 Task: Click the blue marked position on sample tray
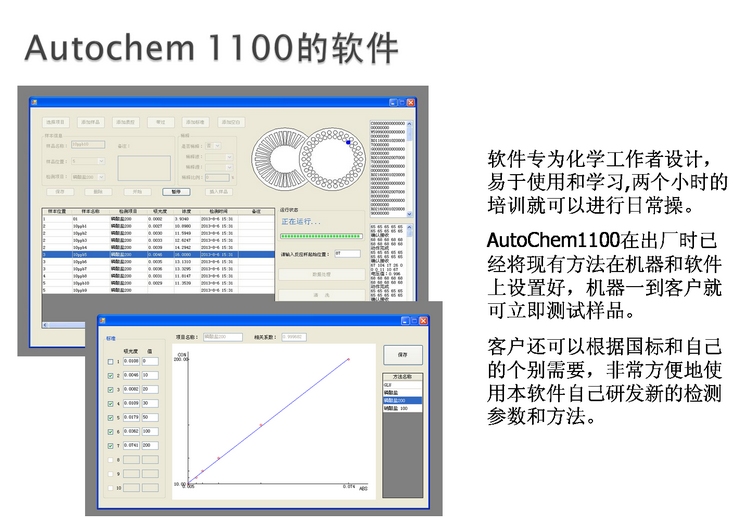pos(348,142)
